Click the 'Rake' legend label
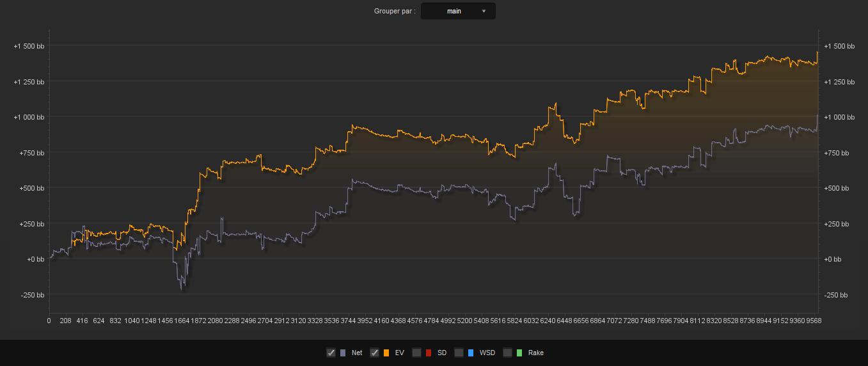 point(536,353)
